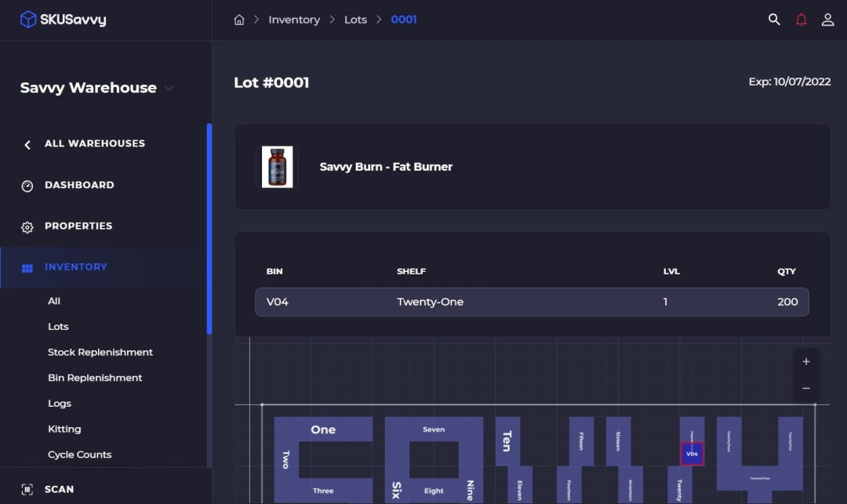The height and width of the screenshot is (504, 847).
Task: Open Bin Replenishment
Action: pyautogui.click(x=95, y=378)
